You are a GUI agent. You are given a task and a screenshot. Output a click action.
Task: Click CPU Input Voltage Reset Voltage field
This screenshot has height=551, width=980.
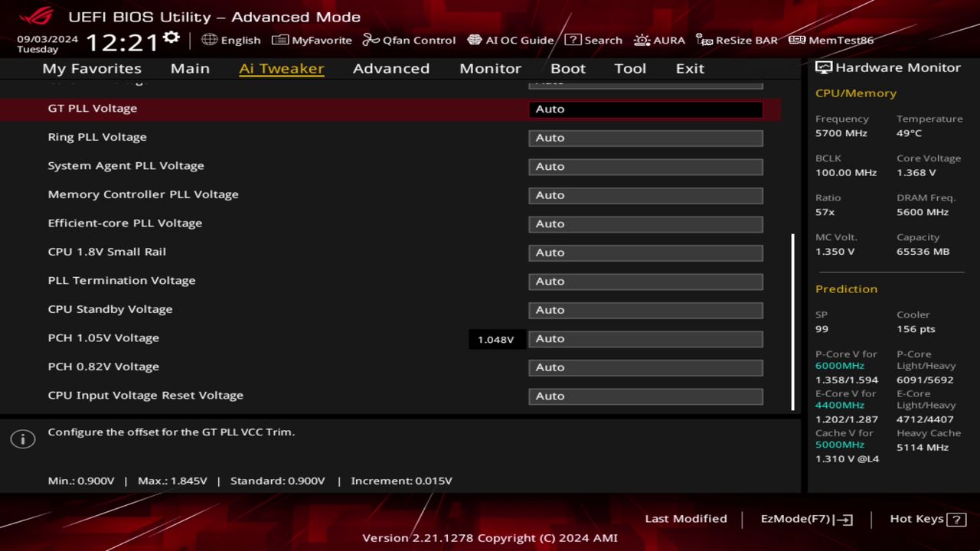(645, 396)
